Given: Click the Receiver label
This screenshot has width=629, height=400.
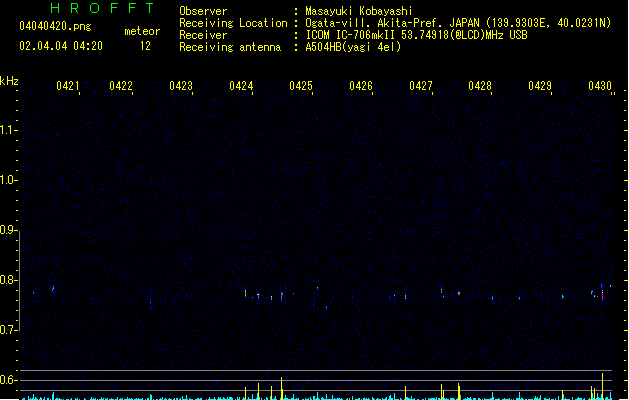Looking at the screenshot, I should pos(203,35).
